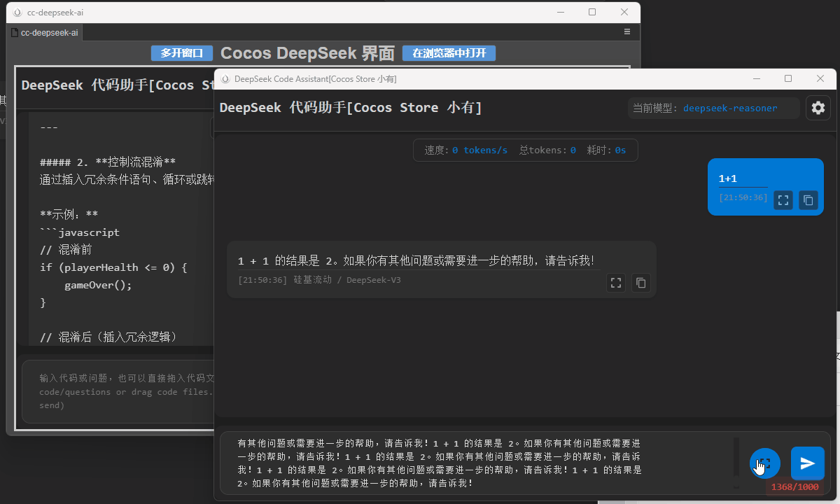Click the "DeepSeek 代码助手[Cocos Store 小有]" heading

tap(351, 108)
